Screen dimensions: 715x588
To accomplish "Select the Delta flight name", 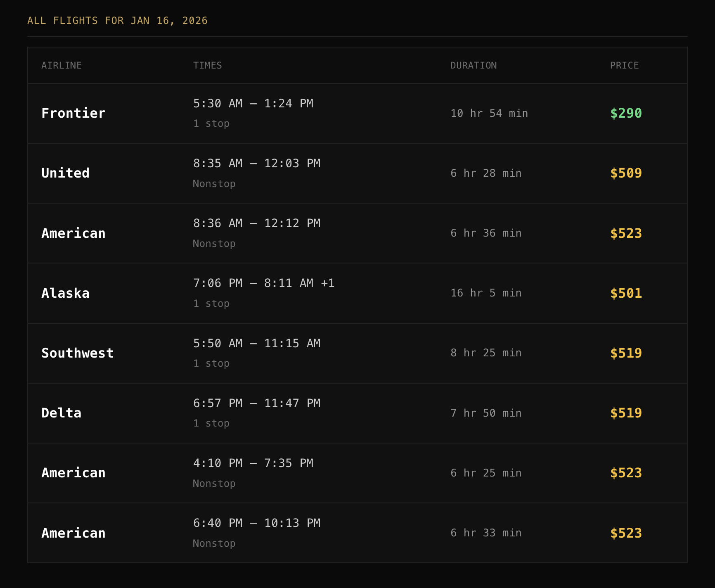I will pyautogui.click(x=61, y=413).
